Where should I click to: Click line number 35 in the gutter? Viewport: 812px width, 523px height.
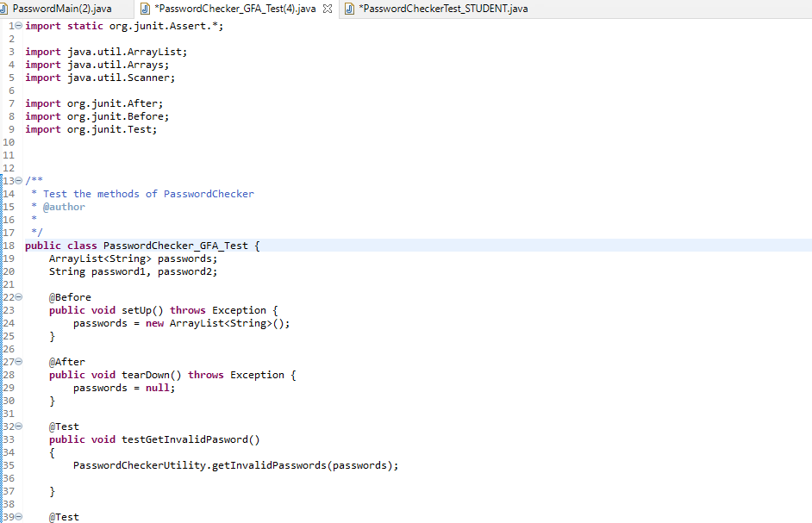tap(9, 465)
